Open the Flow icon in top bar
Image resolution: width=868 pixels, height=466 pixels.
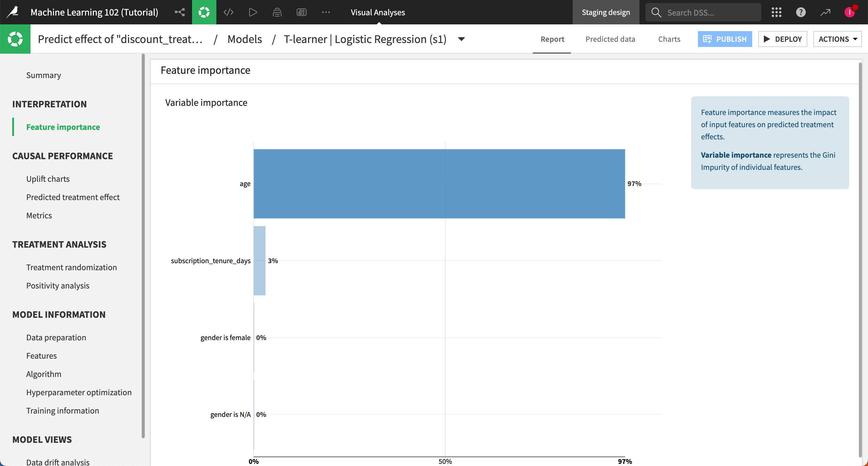[x=180, y=12]
